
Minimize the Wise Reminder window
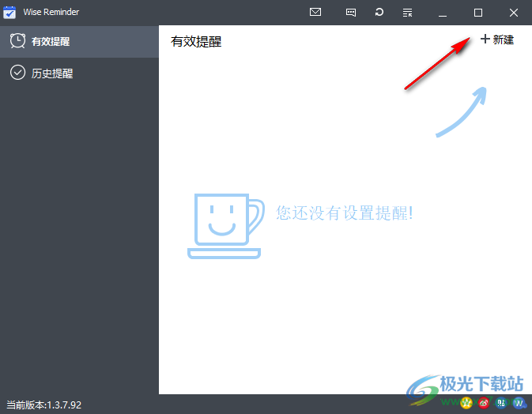(x=443, y=13)
